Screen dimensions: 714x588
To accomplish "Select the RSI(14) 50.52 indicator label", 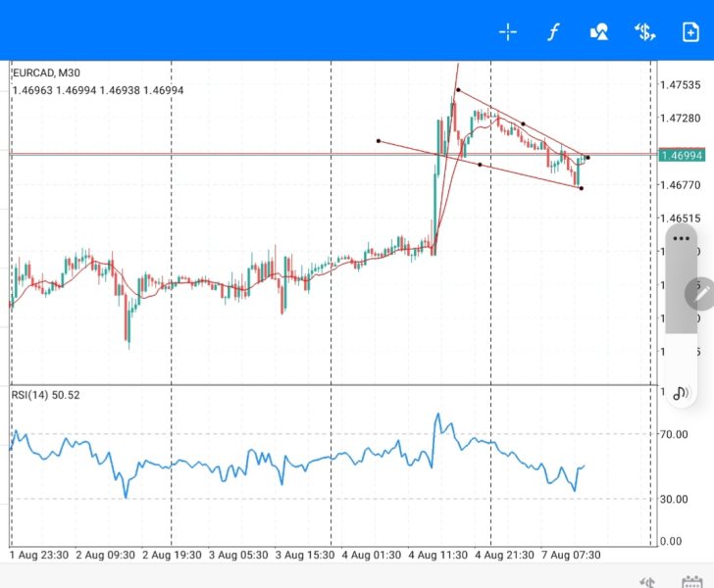I will (45, 395).
